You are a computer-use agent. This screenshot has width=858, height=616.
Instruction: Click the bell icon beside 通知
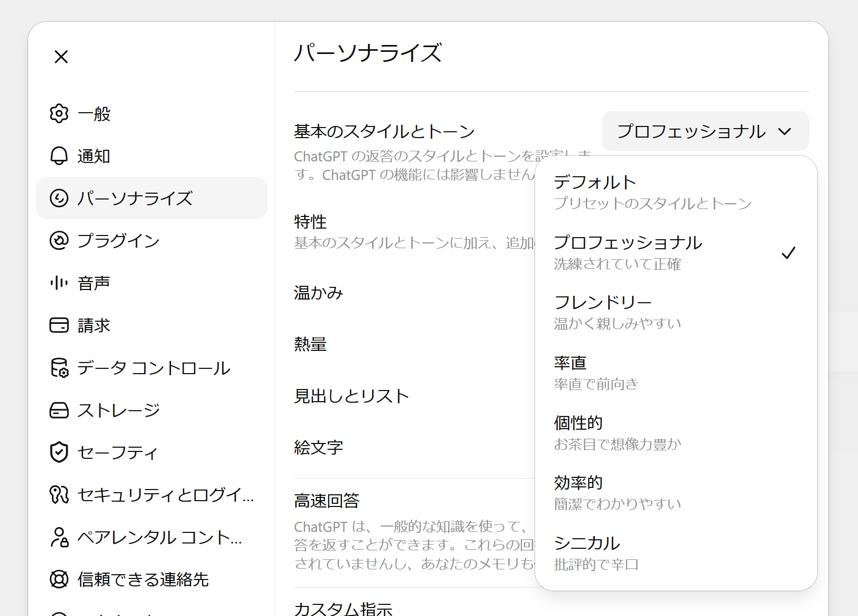pyautogui.click(x=59, y=156)
